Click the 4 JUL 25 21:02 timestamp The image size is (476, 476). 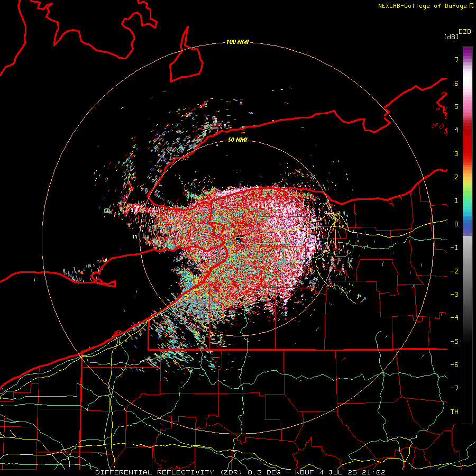click(352, 472)
